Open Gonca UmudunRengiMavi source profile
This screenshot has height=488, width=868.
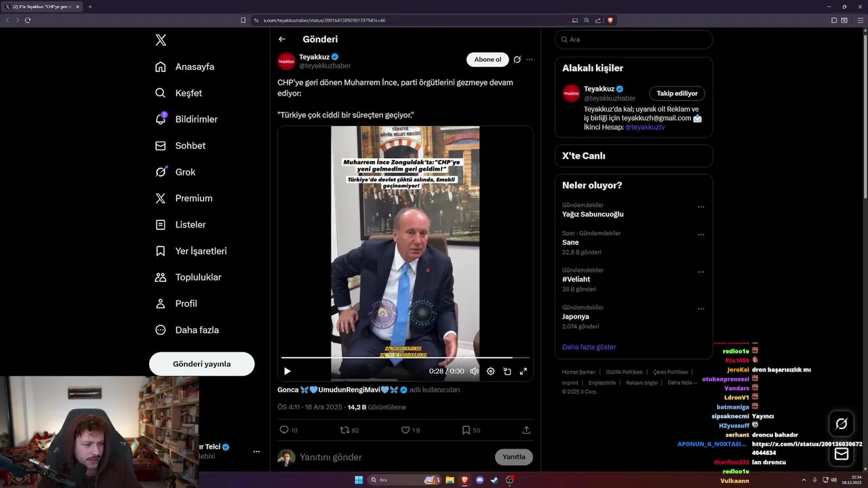(342, 390)
